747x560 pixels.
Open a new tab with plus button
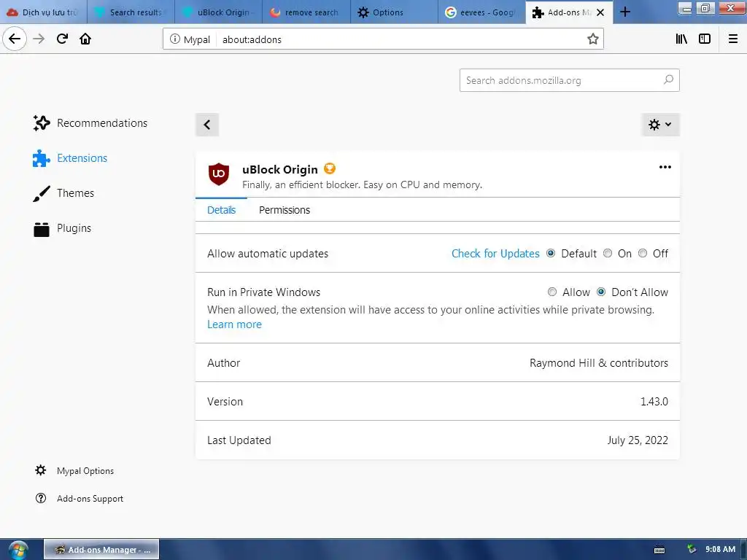pyautogui.click(x=625, y=12)
